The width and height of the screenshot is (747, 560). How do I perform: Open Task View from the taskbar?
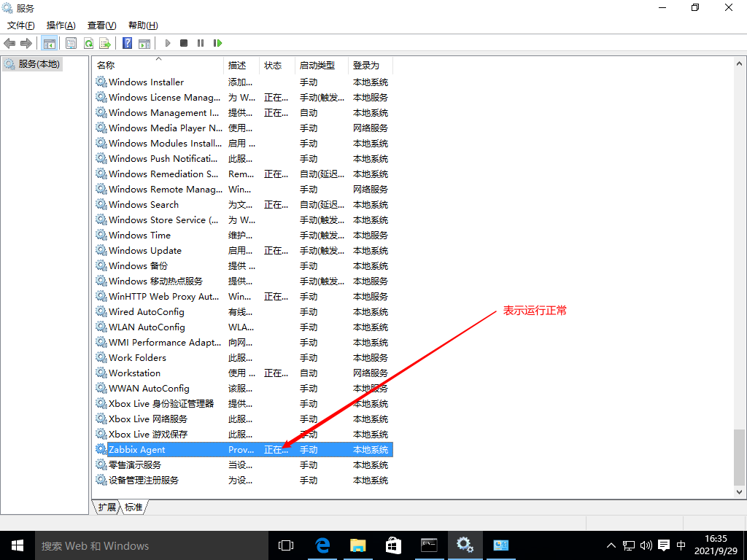pos(286,545)
